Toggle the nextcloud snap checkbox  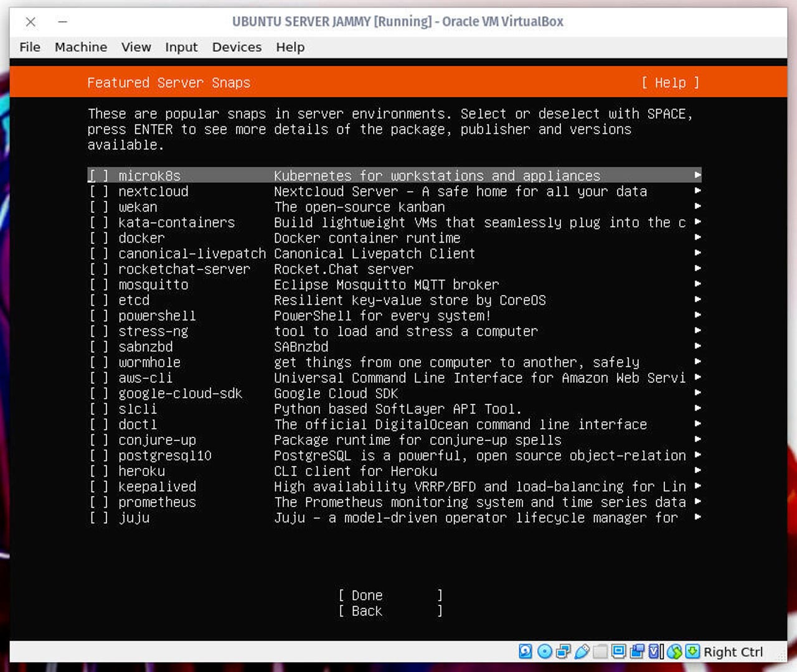click(x=98, y=191)
